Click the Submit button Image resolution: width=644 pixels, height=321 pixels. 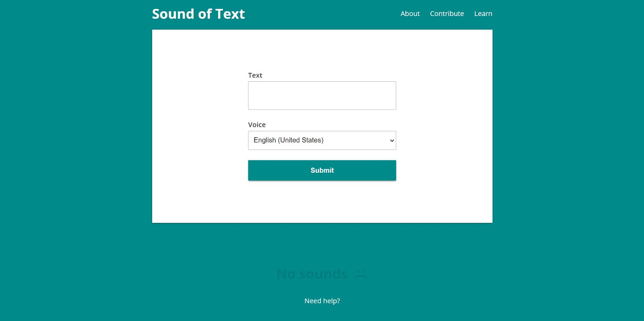[x=322, y=170]
